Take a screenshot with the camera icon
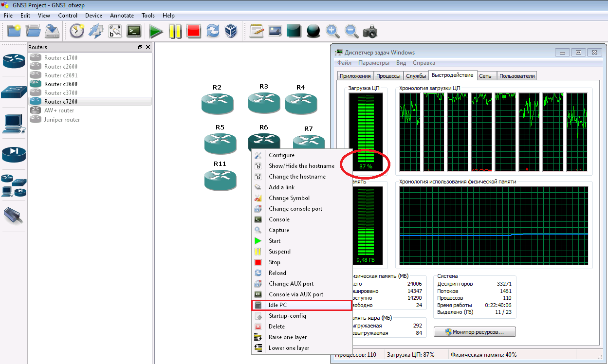 point(370,32)
